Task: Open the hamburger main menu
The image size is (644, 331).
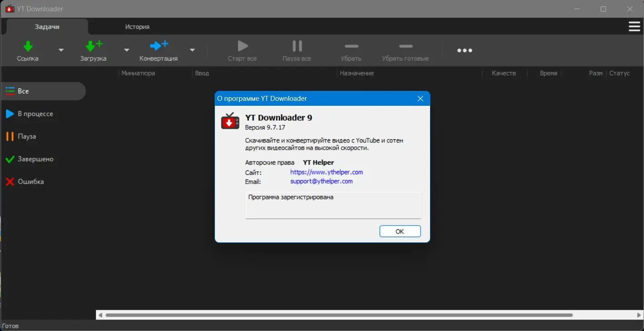Action: coord(634,27)
